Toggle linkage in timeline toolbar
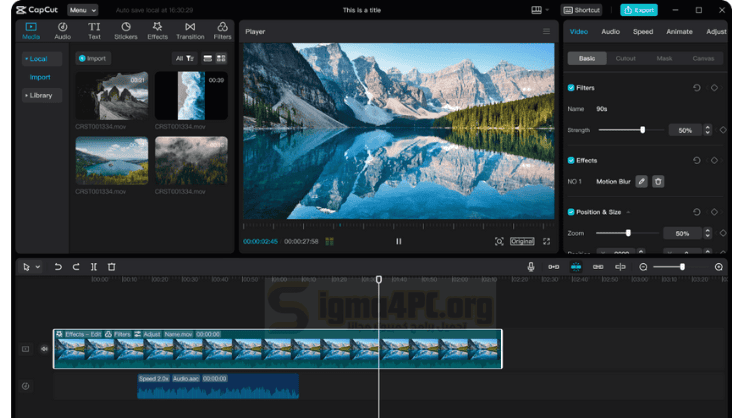Image resolution: width=743 pixels, height=418 pixels. pyautogui.click(x=598, y=267)
